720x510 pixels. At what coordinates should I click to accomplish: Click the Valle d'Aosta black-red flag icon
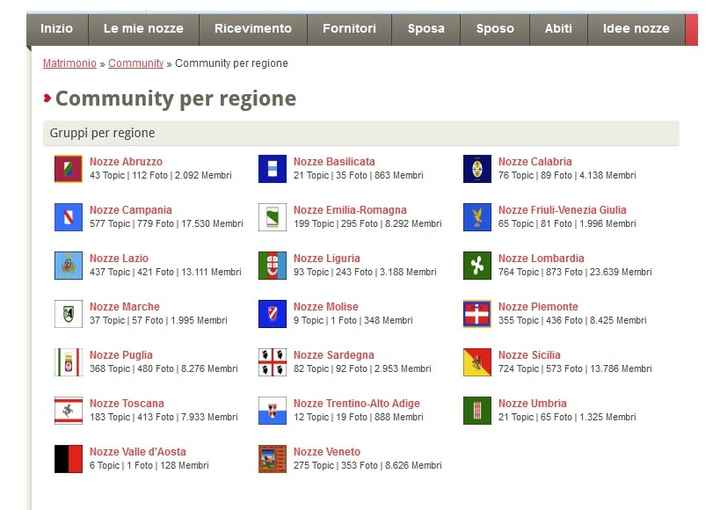pos(68,459)
